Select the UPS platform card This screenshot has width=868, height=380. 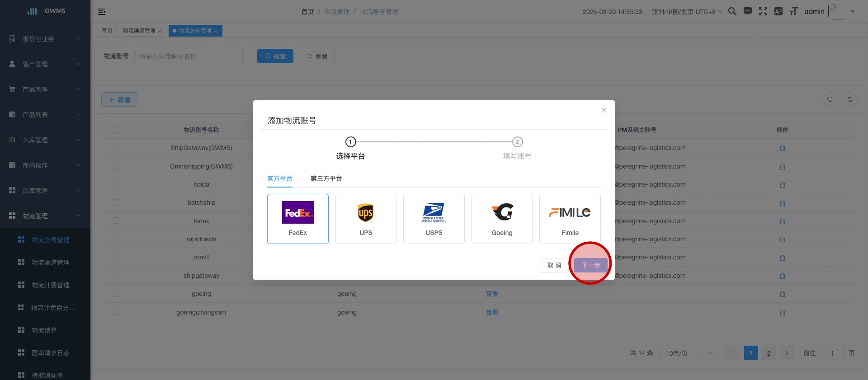click(366, 219)
